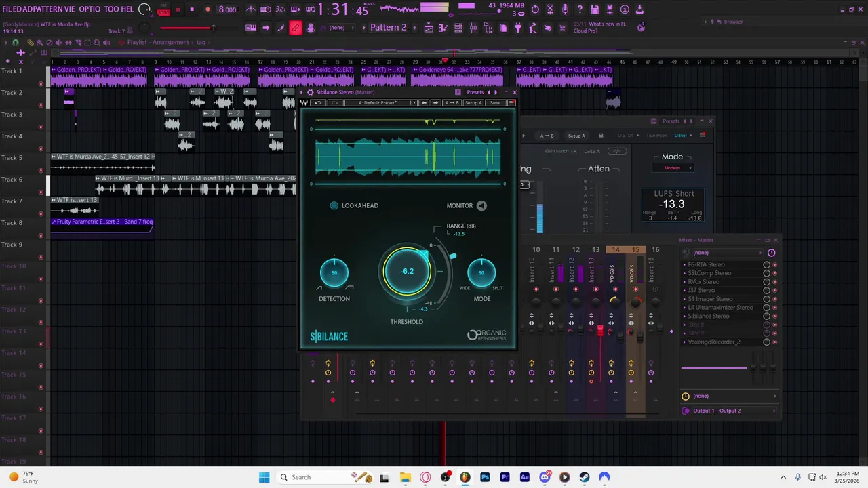This screenshot has height=488, width=868.
Task: Click the Sibilance Threshold knob
Action: click(x=407, y=272)
